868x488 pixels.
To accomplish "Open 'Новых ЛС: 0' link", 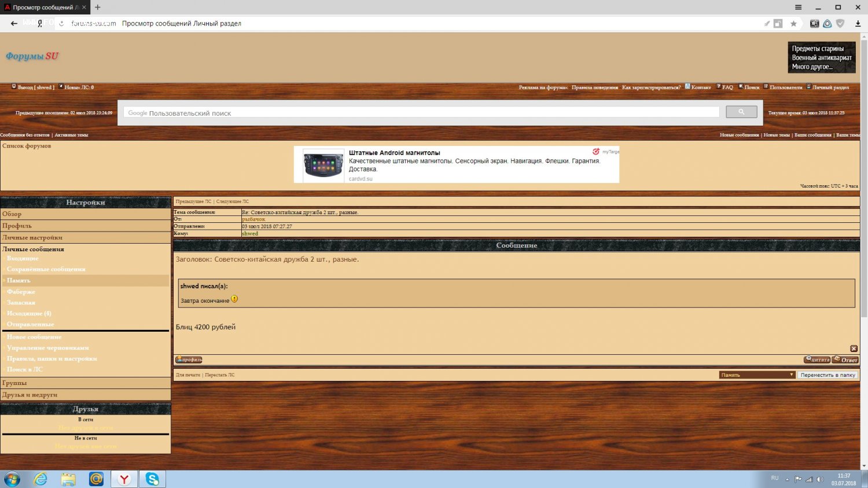I will pos(76,87).
